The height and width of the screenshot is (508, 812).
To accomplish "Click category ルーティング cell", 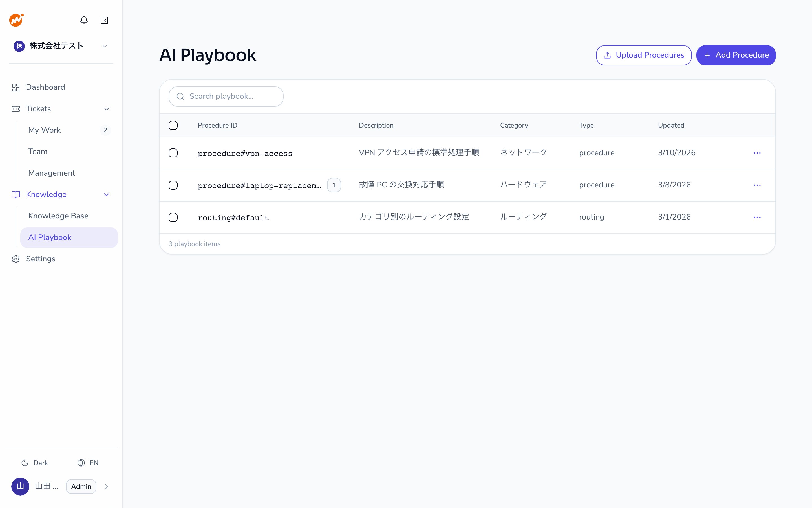I will [x=524, y=217].
